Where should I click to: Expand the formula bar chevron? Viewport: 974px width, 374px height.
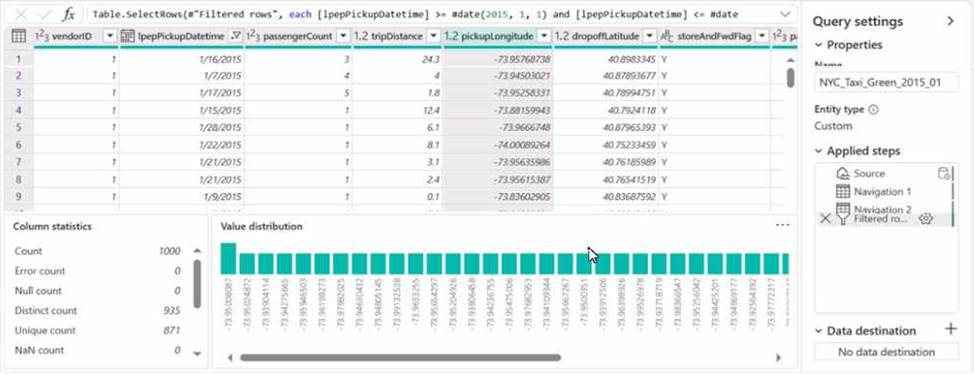(785, 14)
